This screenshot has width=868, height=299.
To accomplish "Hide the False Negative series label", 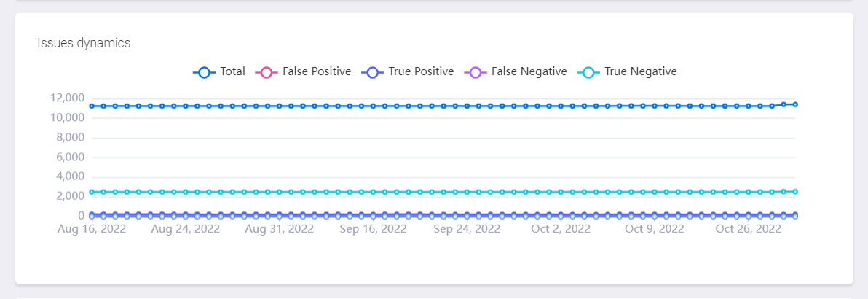I will tap(529, 71).
